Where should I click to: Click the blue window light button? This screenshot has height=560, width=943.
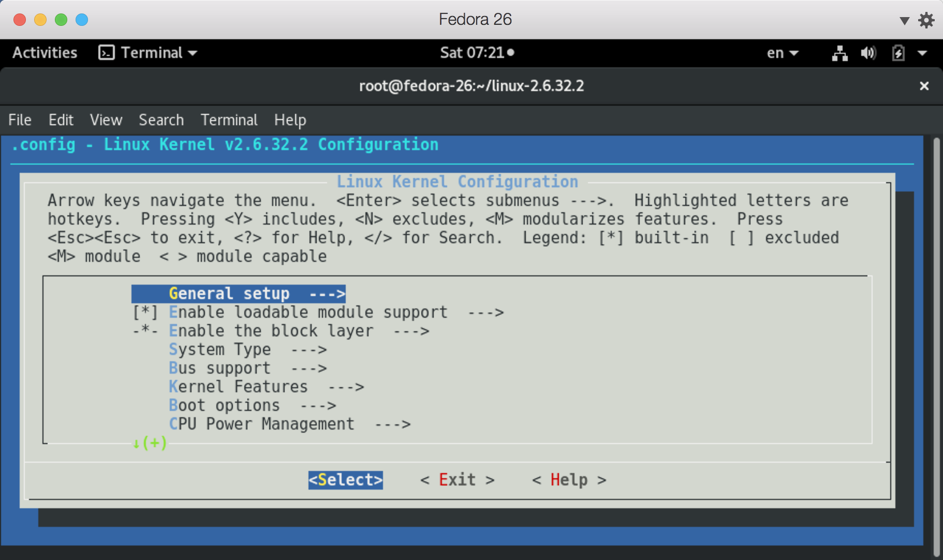pyautogui.click(x=82, y=20)
